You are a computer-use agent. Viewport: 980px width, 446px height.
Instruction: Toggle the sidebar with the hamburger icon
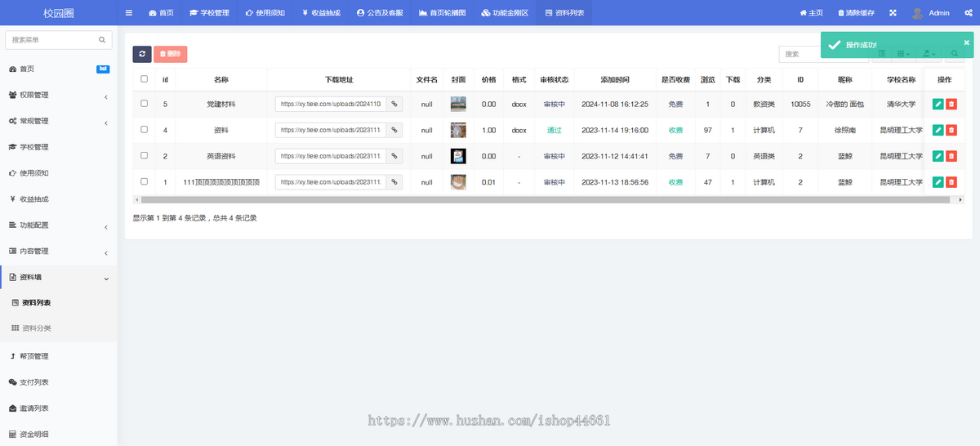coord(129,13)
